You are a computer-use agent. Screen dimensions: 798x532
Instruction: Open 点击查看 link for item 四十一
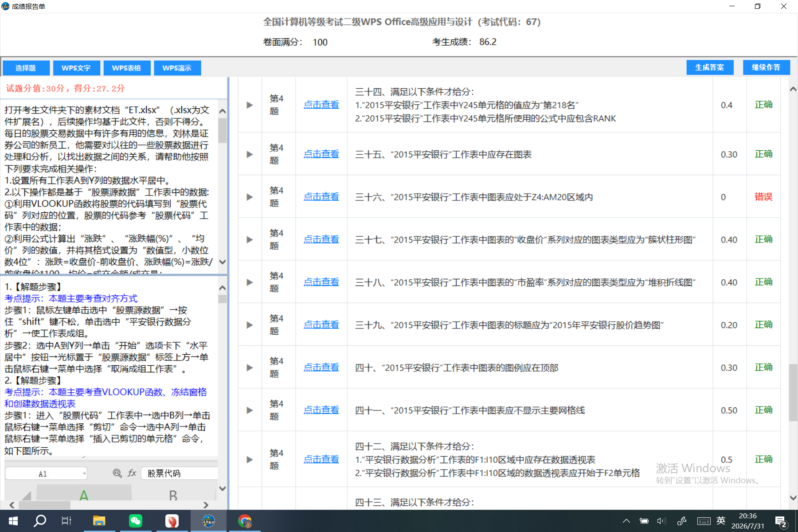(x=321, y=410)
